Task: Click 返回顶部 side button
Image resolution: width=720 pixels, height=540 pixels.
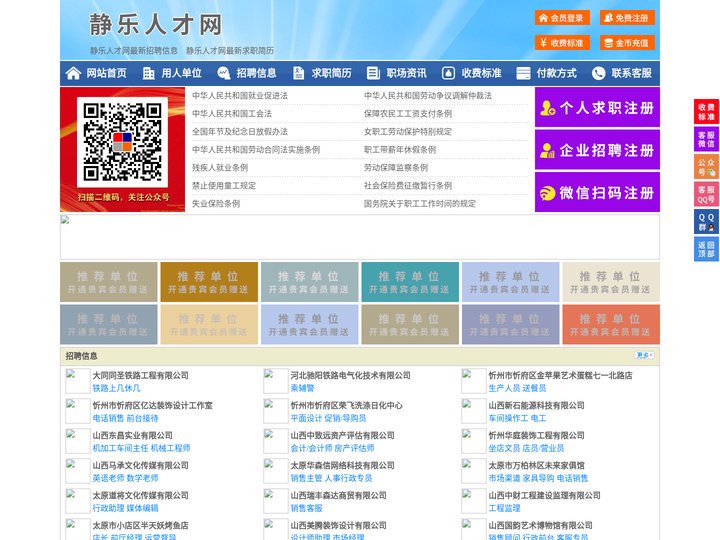Action: (x=706, y=249)
